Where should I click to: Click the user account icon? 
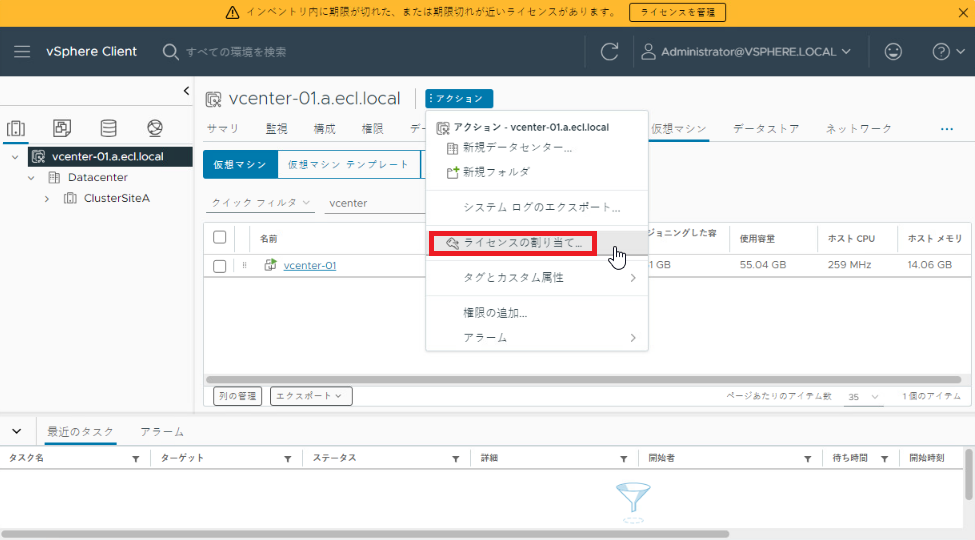[x=648, y=52]
